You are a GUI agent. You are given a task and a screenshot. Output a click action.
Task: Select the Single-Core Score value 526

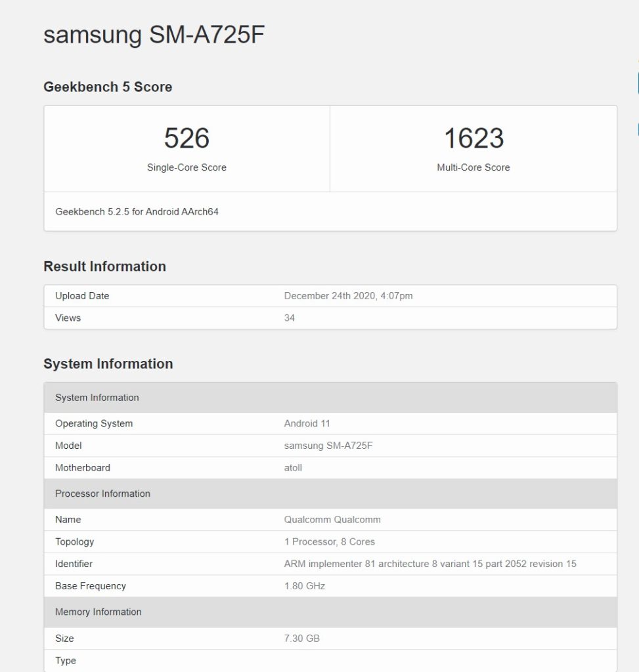(187, 138)
